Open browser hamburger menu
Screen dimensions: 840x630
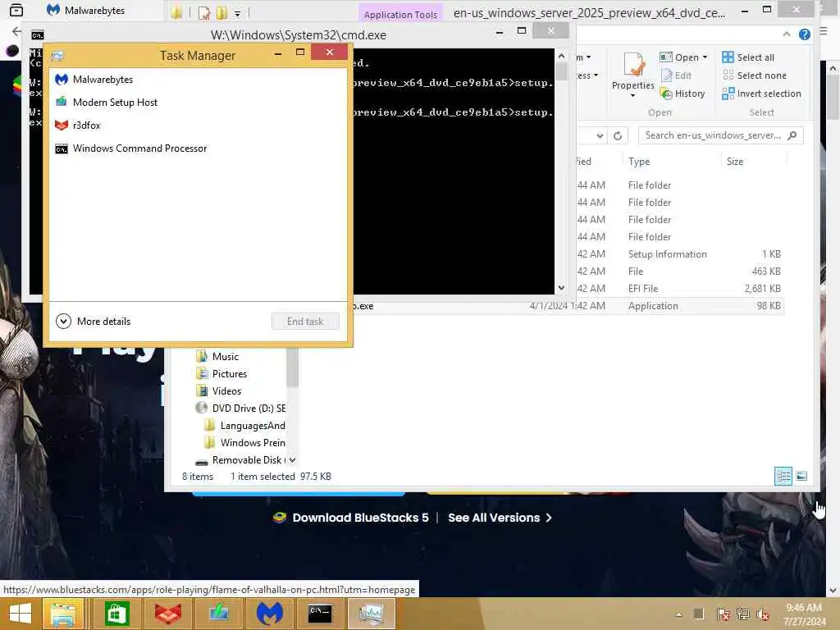click(x=825, y=31)
